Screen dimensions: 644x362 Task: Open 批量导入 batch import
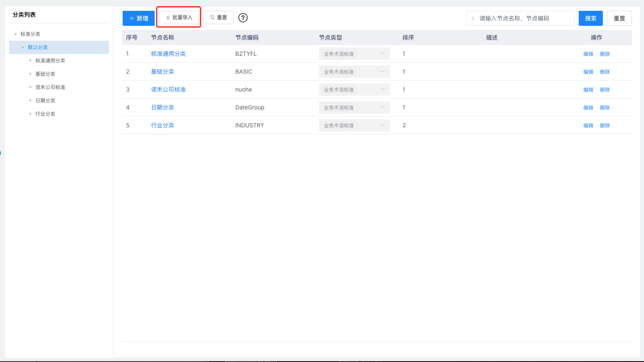(179, 17)
